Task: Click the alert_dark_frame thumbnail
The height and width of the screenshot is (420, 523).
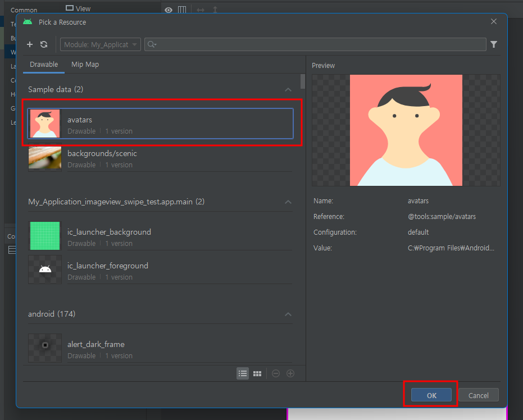Action: [45, 348]
